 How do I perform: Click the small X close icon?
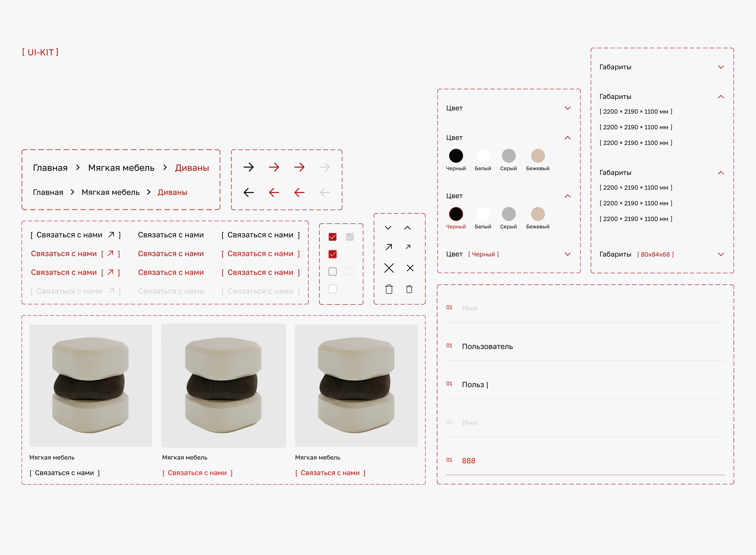coord(410,268)
